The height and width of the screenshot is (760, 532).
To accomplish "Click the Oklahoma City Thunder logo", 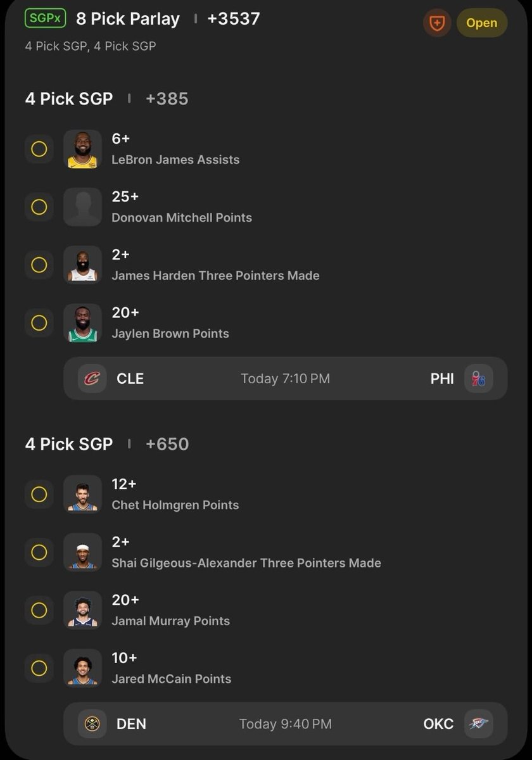I will pyautogui.click(x=479, y=724).
